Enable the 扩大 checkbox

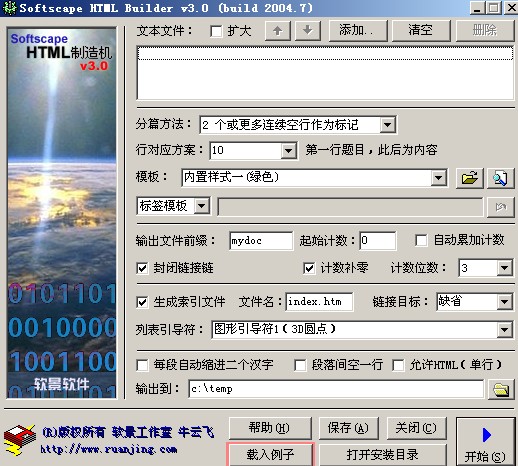point(216,32)
